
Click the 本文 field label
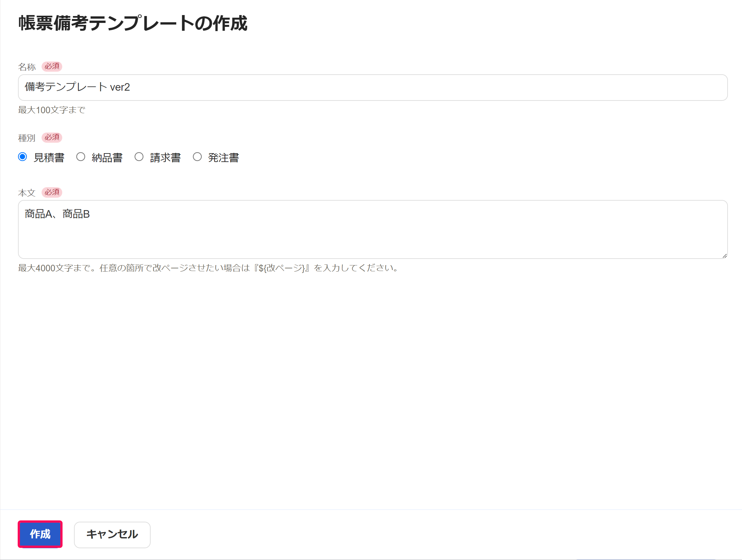[27, 193]
